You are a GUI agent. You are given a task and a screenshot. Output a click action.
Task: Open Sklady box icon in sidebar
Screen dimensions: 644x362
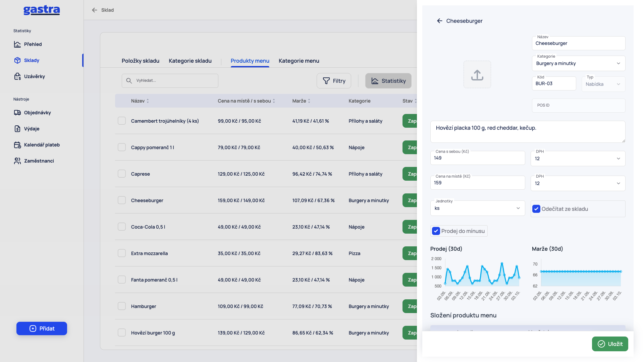tap(17, 60)
